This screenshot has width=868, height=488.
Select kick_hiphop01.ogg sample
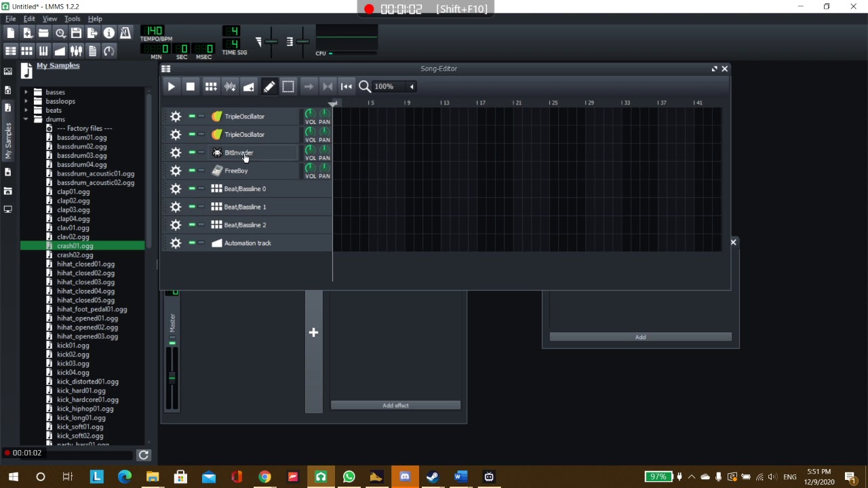(85, 409)
